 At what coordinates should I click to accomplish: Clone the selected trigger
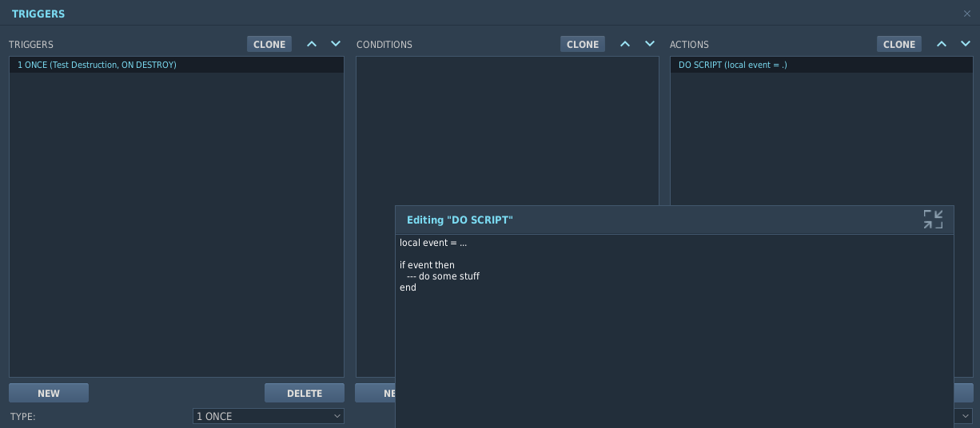(269, 45)
